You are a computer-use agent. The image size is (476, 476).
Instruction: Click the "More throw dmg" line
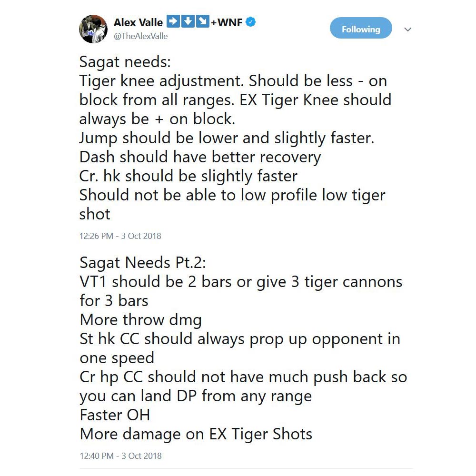click(x=140, y=320)
